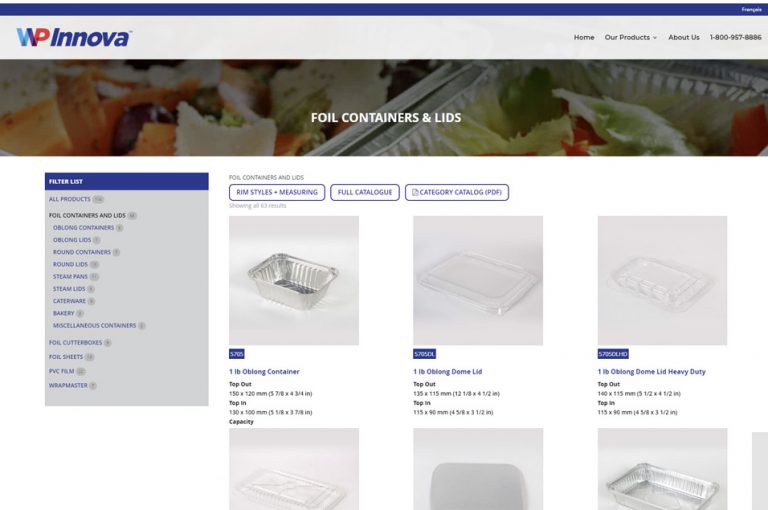View the Full Catalogue

pos(365,193)
